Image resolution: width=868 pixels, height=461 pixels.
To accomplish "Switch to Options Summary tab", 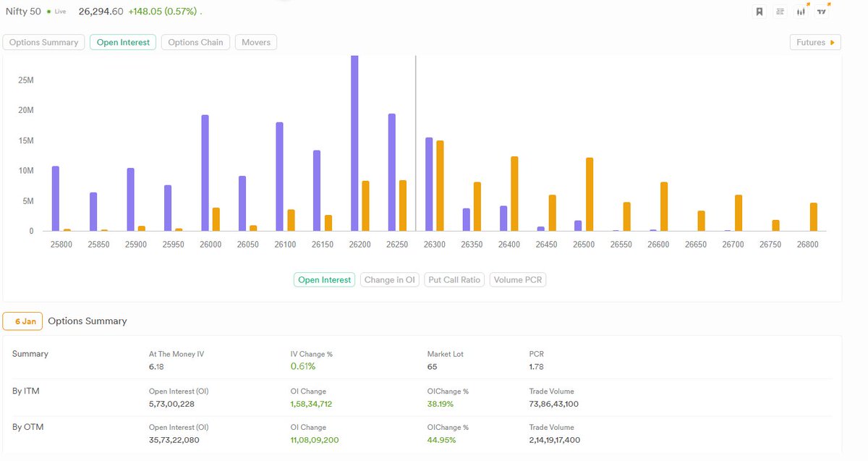I will tap(43, 43).
